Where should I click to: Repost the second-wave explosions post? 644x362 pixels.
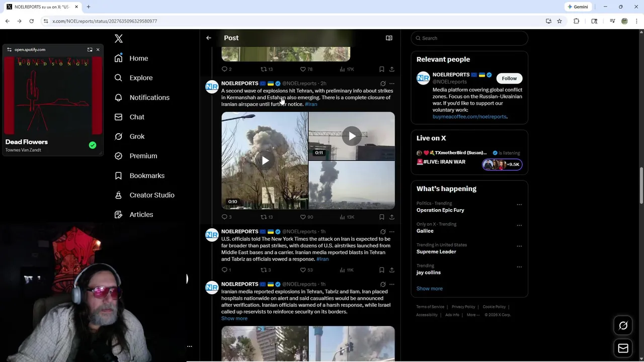coord(266,217)
